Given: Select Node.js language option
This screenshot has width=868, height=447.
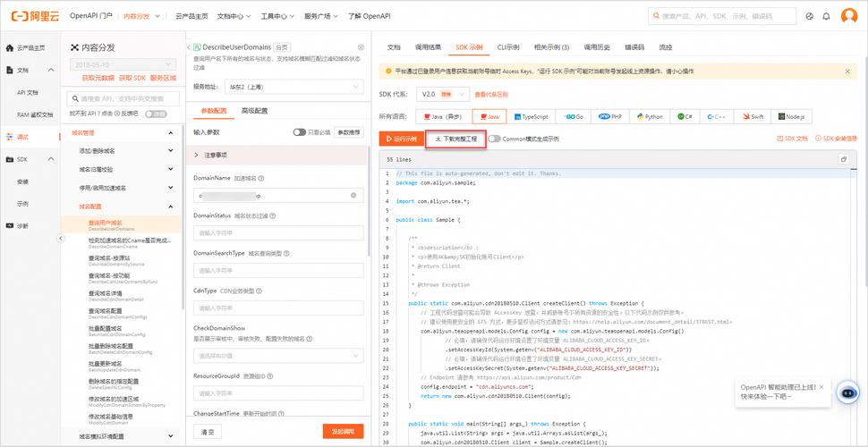Looking at the screenshot, I should [x=792, y=117].
